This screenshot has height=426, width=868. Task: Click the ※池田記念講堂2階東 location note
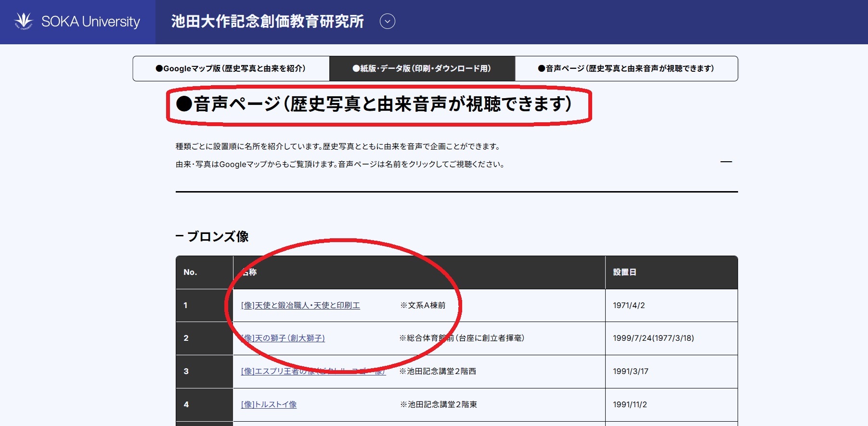[x=439, y=404]
